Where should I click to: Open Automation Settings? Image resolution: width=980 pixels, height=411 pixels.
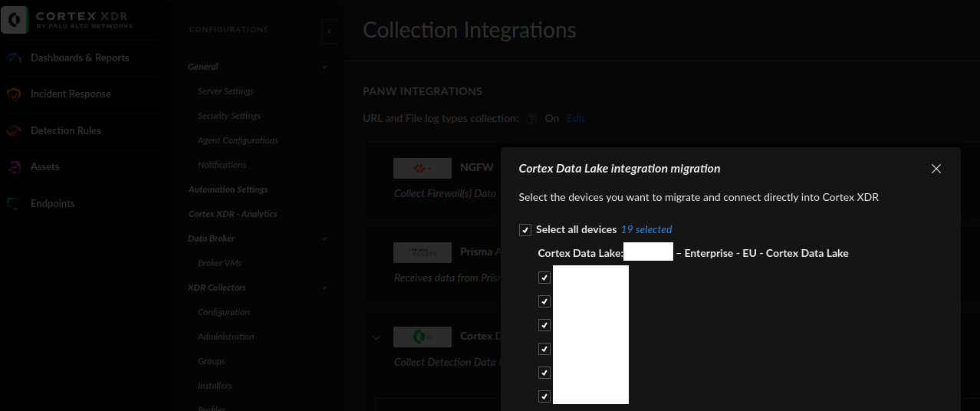pyautogui.click(x=229, y=189)
